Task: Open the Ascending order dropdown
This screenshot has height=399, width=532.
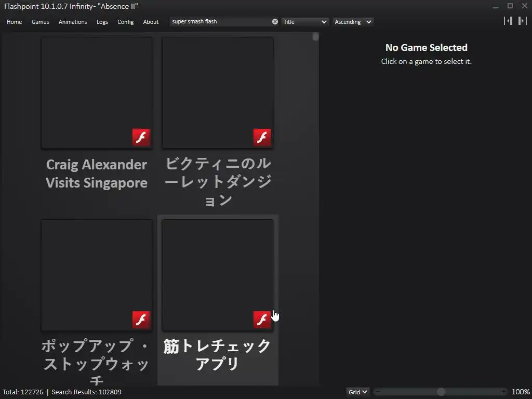Action: 353,22
